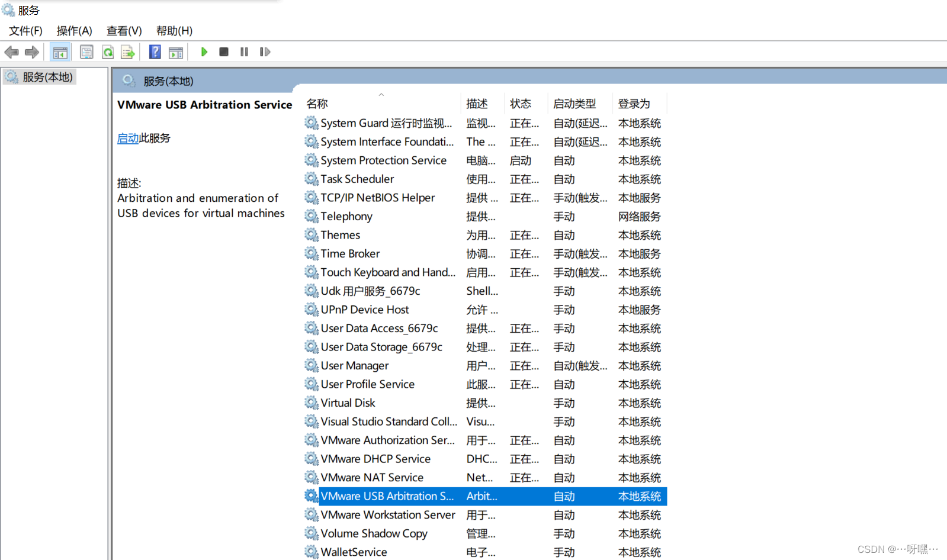Click the Forward arrow toolbar icon

tap(32, 52)
